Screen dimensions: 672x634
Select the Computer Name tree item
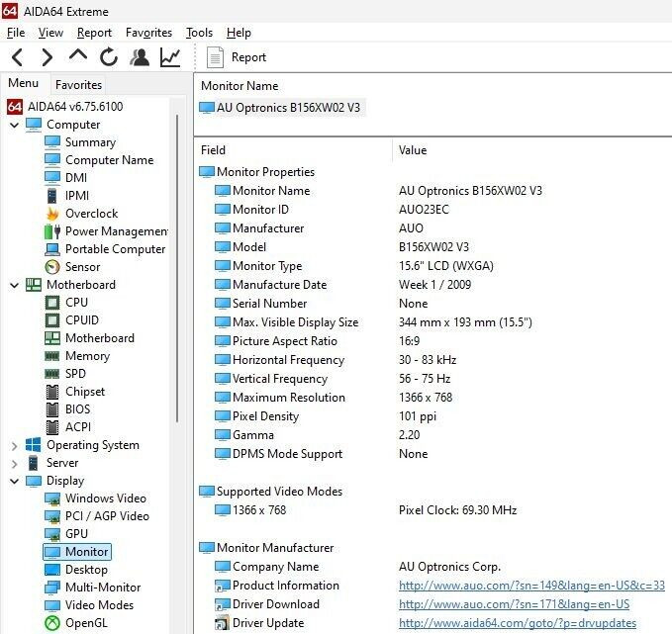(109, 160)
